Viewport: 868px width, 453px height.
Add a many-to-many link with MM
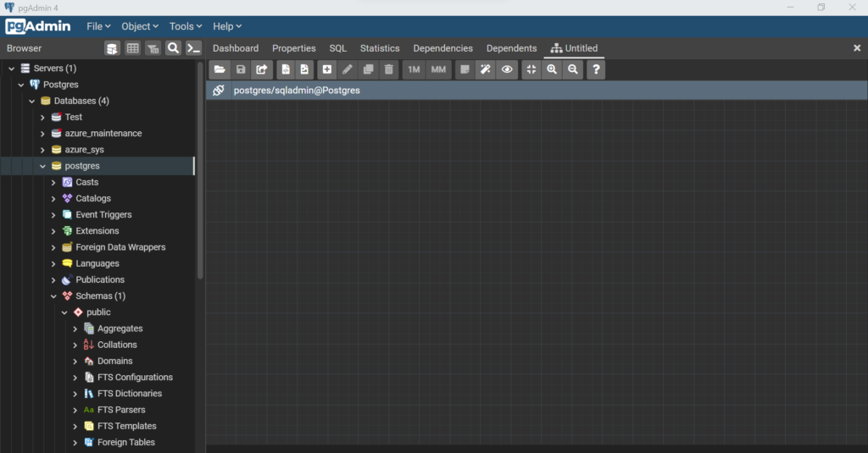438,69
